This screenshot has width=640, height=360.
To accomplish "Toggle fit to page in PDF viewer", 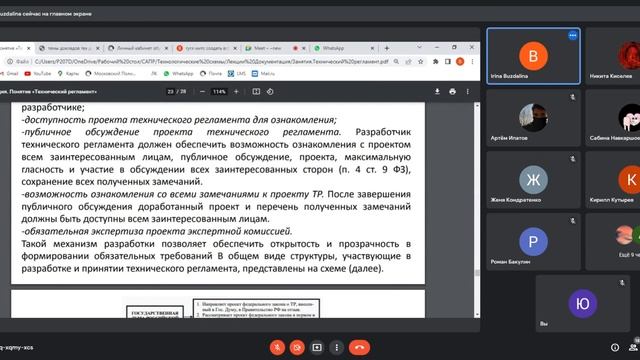I will 256,91.
